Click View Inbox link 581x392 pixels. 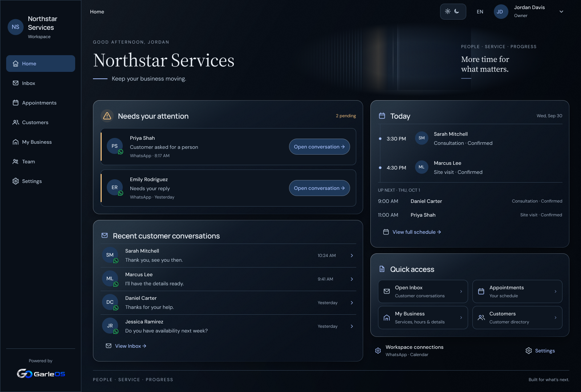tap(126, 346)
